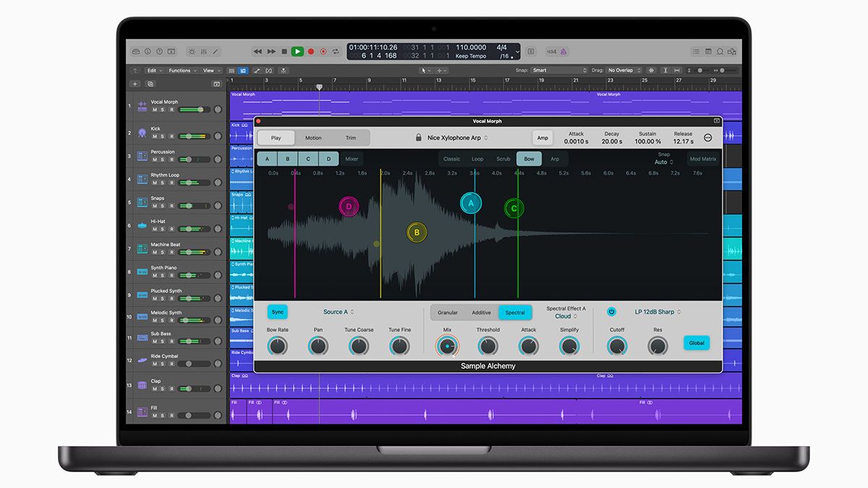Click the metronome icon in control bar

(563, 51)
